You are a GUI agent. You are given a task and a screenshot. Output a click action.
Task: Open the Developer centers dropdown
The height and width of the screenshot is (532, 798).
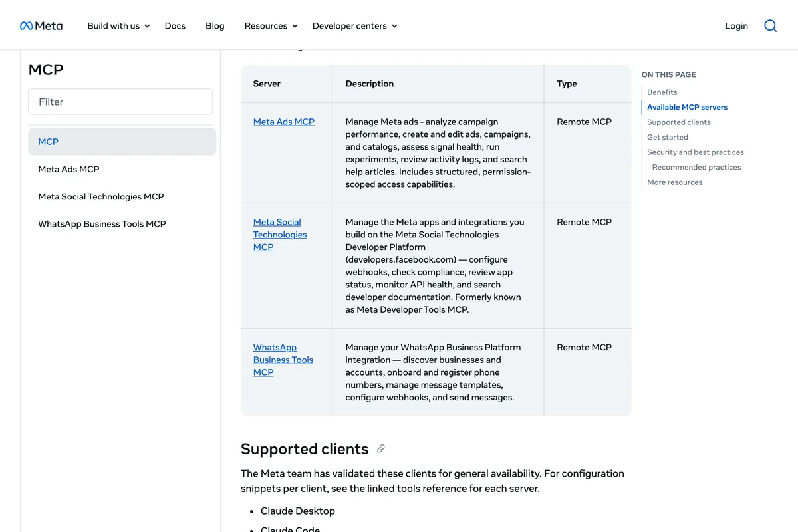click(x=354, y=26)
